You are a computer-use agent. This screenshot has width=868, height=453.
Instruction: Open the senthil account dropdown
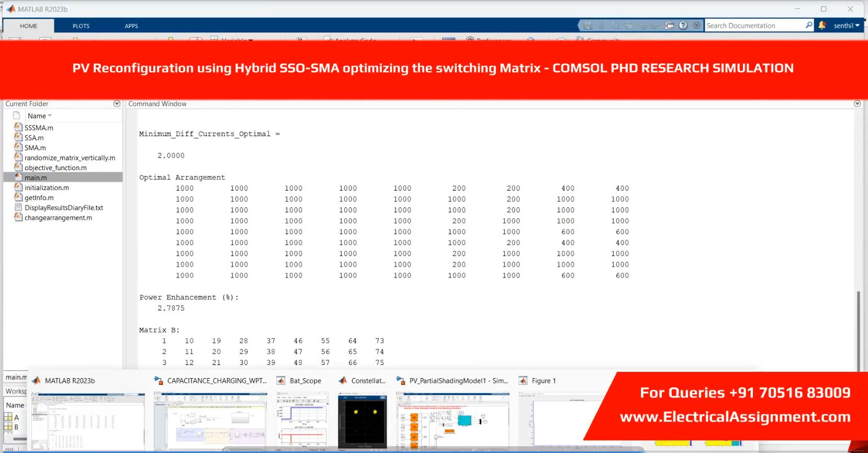[847, 26]
